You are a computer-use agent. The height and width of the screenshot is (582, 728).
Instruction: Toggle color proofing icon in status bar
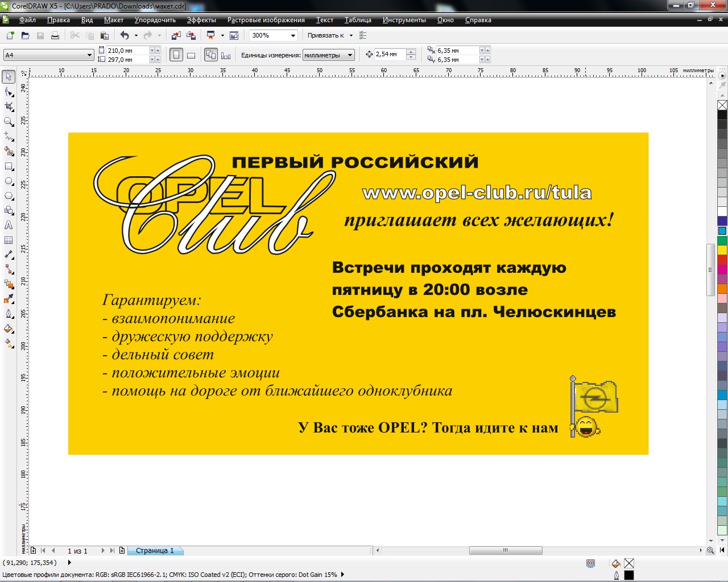591,563
